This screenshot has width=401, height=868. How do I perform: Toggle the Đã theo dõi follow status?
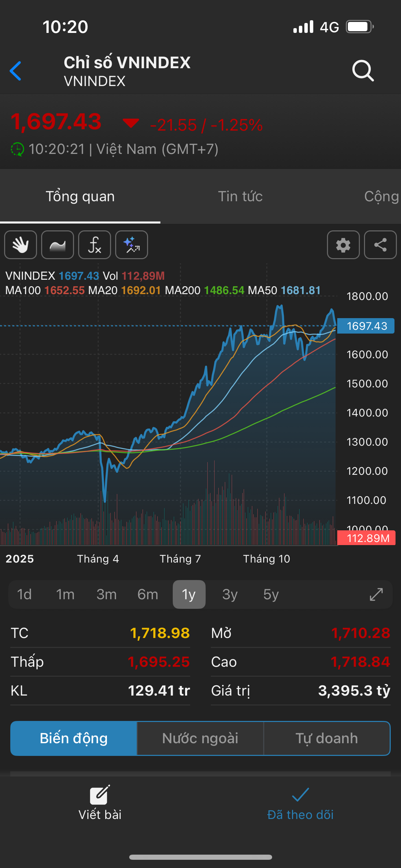click(300, 802)
